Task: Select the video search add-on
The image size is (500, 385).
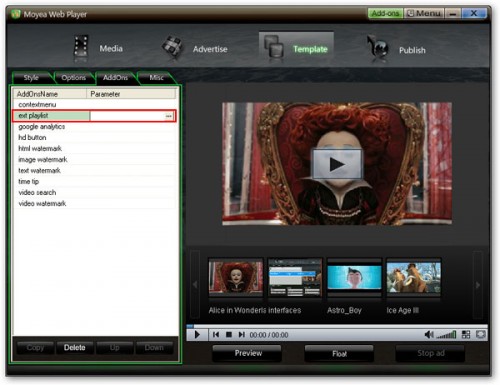Action: click(x=94, y=192)
